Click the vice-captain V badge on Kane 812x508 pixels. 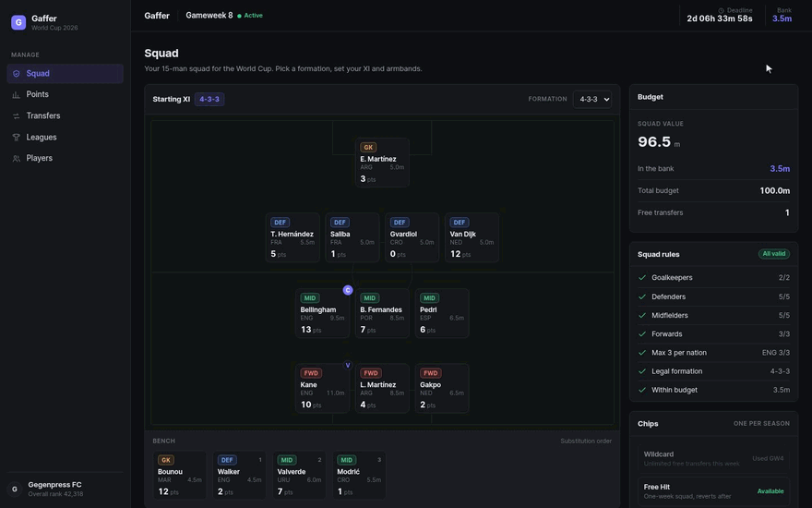pos(348,366)
